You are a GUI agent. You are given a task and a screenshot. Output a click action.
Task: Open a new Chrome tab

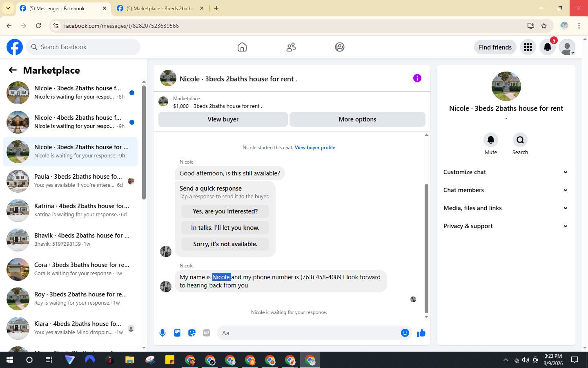pos(216,8)
